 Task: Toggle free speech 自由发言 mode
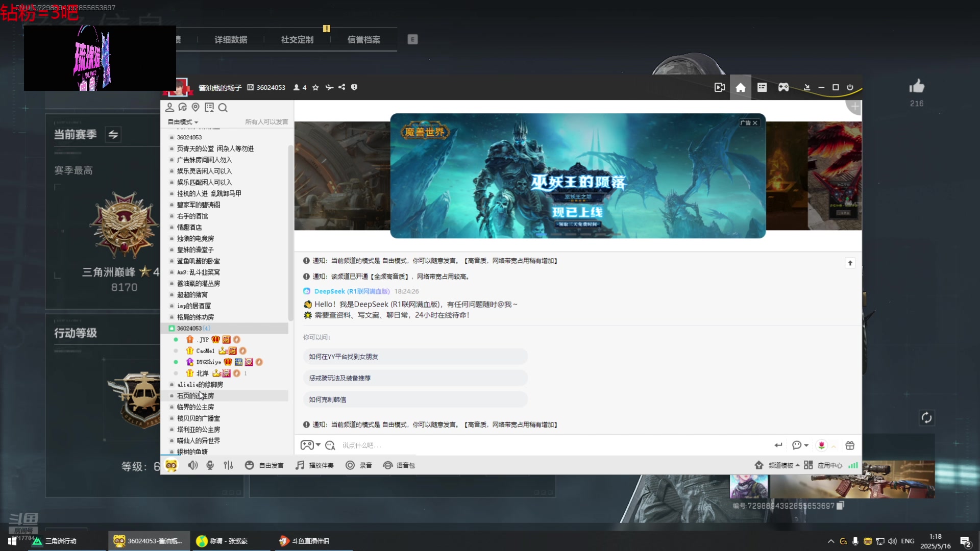tap(264, 465)
